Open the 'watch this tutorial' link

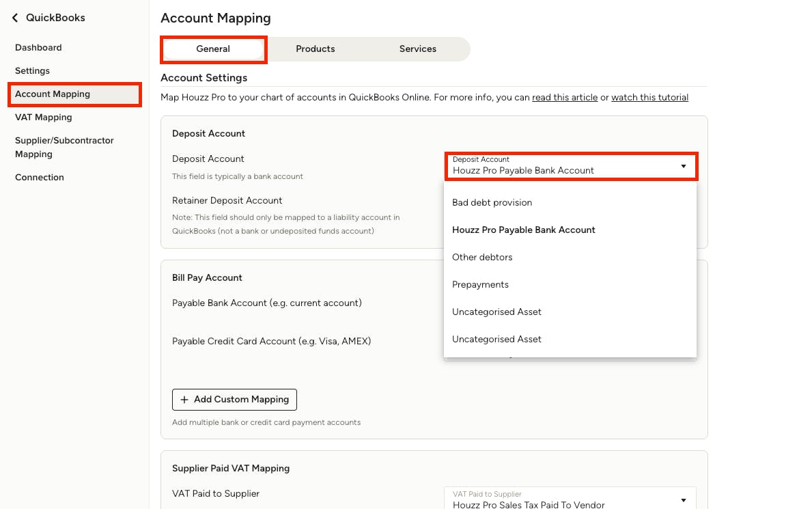click(649, 98)
